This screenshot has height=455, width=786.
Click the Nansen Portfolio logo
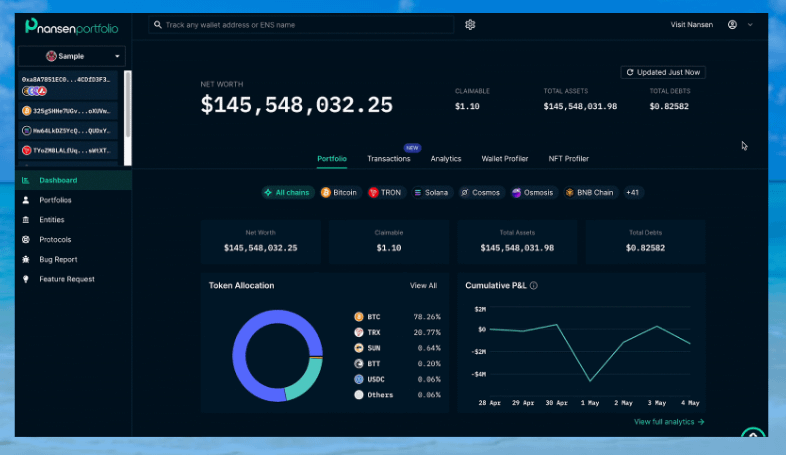[71, 27]
